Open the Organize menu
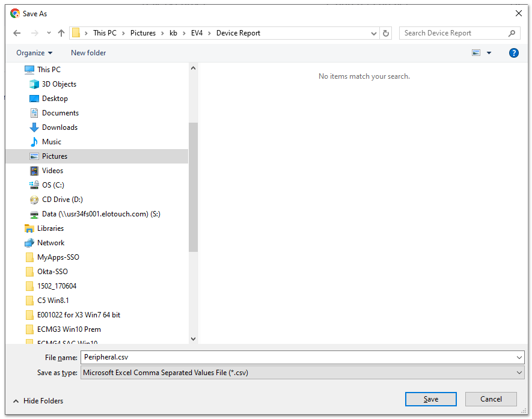 [34, 53]
